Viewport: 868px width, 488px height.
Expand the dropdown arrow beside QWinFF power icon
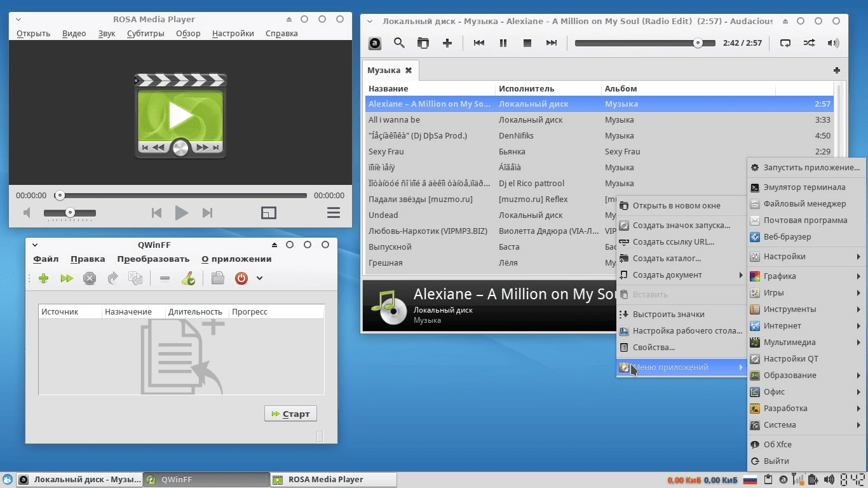[x=259, y=278]
